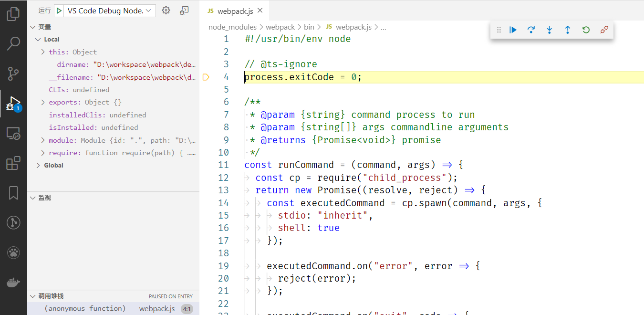Select the Run and Debug icon in activity bar
644x315 pixels.
pyautogui.click(x=13, y=104)
